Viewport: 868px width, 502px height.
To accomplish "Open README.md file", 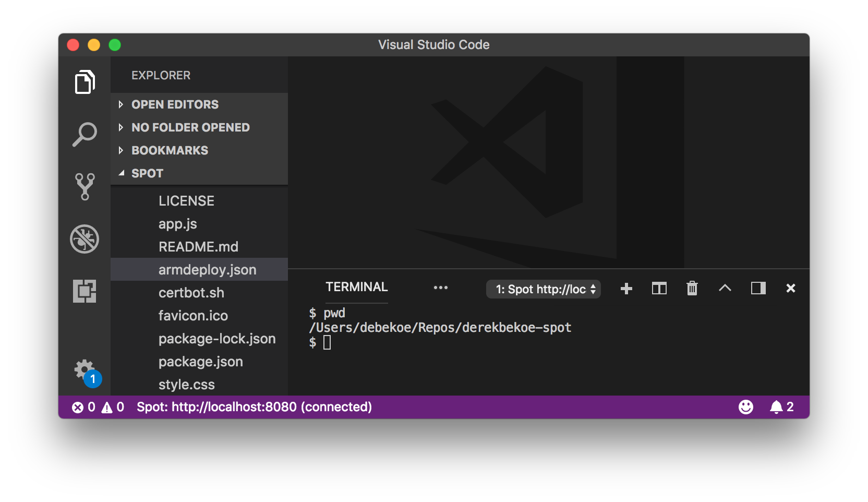I will point(199,247).
